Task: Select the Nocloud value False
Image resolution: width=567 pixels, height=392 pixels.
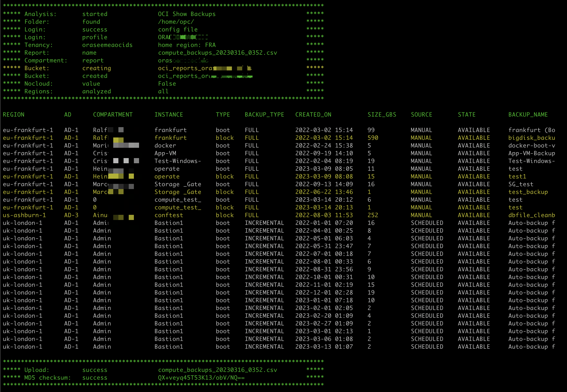Action: point(167,84)
